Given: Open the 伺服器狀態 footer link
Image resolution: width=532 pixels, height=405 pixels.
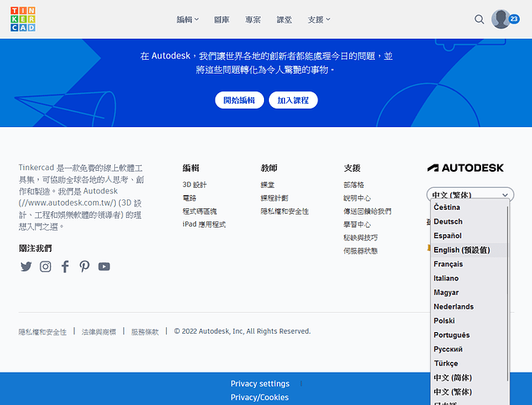Looking at the screenshot, I should (x=360, y=251).
